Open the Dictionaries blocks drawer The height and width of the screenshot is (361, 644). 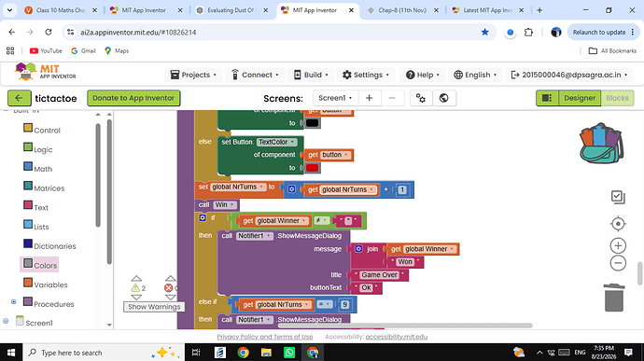pyautogui.click(x=49, y=245)
